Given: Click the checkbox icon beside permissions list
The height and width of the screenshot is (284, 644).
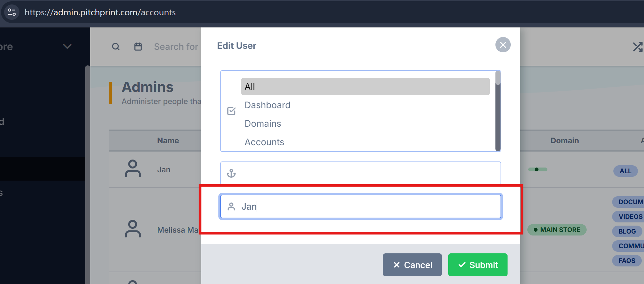Looking at the screenshot, I should (231, 111).
